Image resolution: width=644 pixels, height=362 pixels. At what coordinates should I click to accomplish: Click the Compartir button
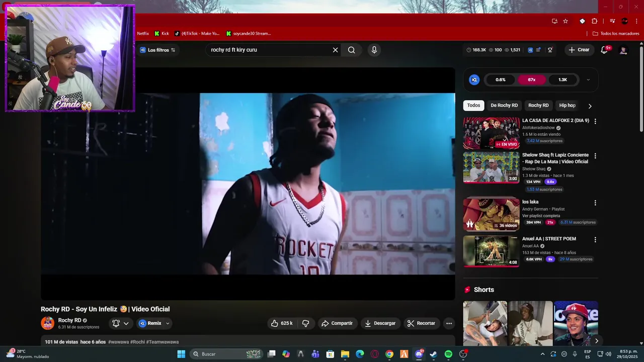click(x=338, y=323)
